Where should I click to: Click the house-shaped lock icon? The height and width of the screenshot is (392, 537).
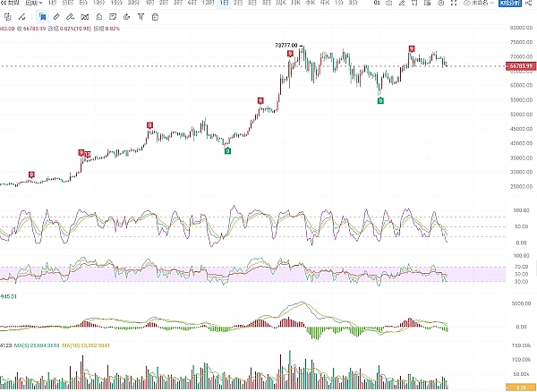tap(99, 17)
